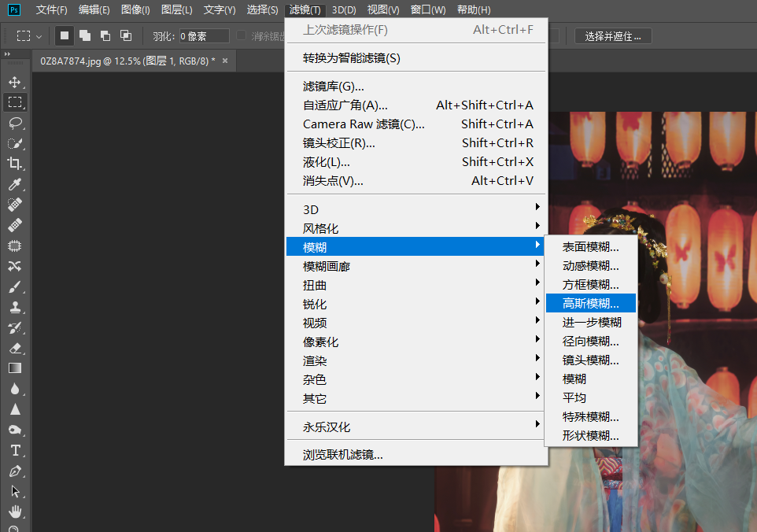757x532 pixels.
Task: Expand the 3D filter submenu
Action: (x=415, y=209)
